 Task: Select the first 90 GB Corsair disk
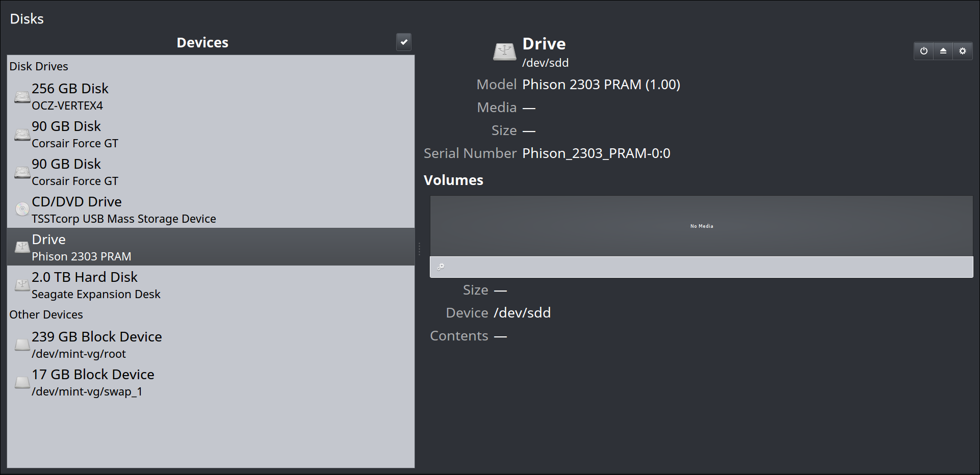click(211, 134)
